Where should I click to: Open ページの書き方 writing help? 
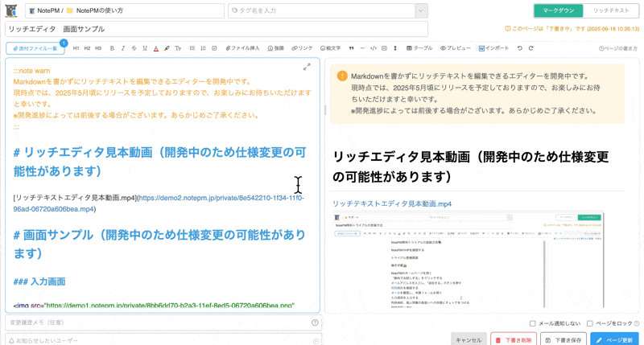pos(617,49)
